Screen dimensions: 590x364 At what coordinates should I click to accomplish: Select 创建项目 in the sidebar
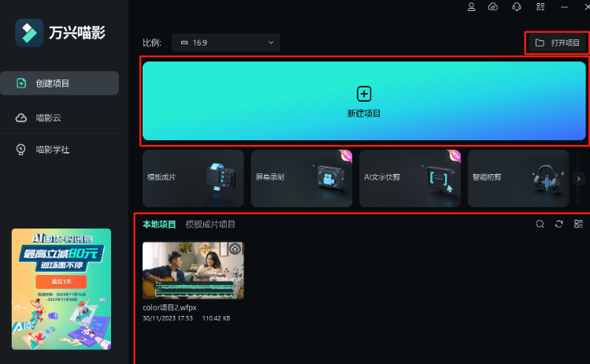[59, 84]
